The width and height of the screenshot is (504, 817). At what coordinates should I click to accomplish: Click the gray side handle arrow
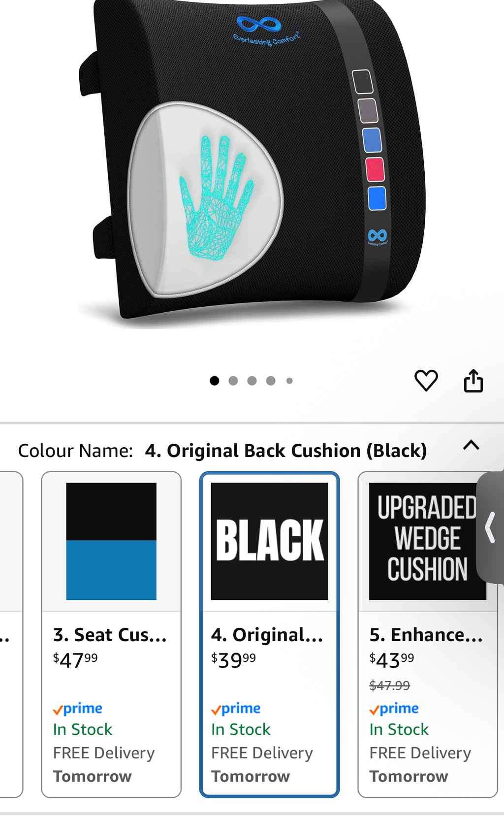[490, 527]
